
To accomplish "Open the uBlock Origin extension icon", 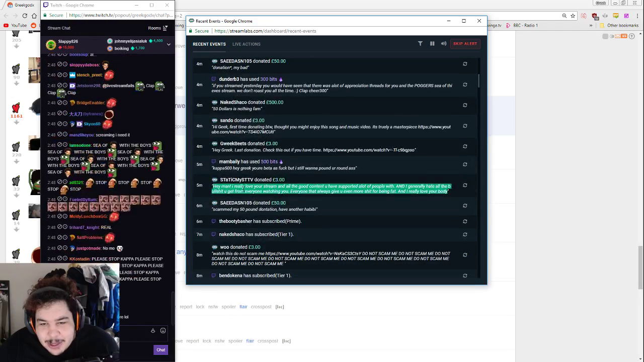I will pyautogui.click(x=595, y=16).
